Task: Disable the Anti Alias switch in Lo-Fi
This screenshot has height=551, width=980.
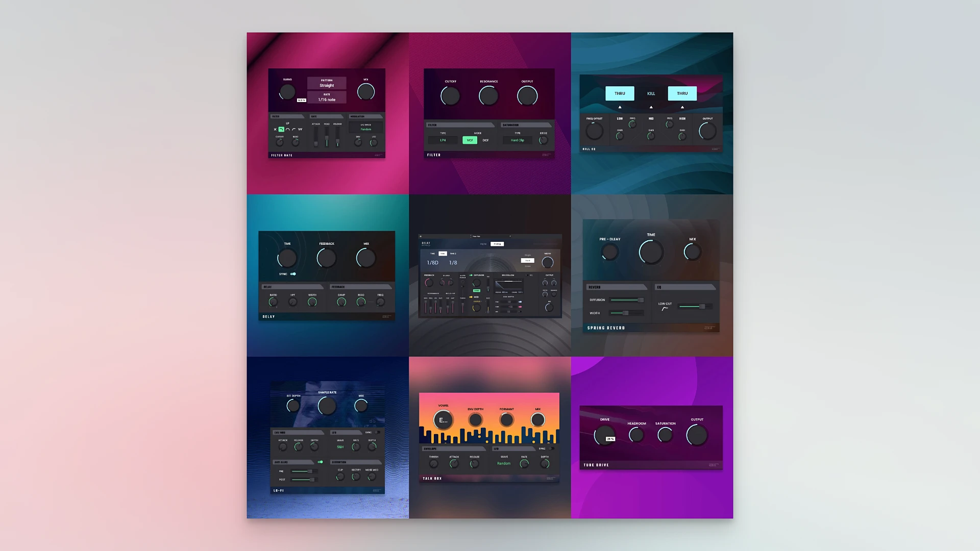Action: [x=321, y=462]
